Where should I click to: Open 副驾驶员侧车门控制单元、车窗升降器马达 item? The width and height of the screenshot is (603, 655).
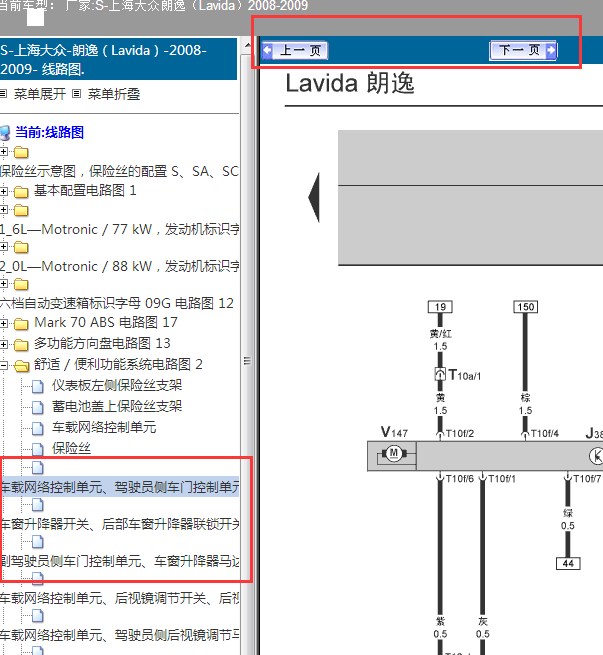coord(119,561)
